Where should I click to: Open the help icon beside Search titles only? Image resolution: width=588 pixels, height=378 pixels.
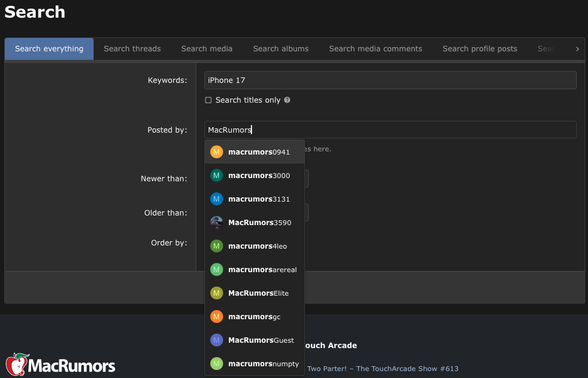[287, 100]
